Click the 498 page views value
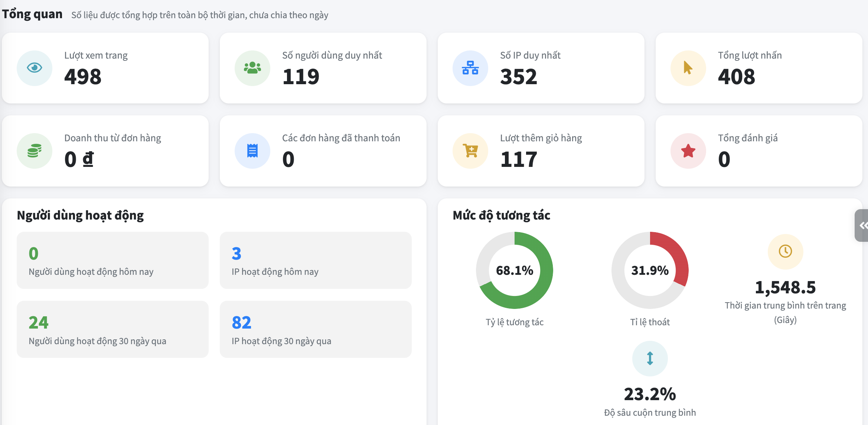Screen dimensions: 868x425 pos(83,77)
